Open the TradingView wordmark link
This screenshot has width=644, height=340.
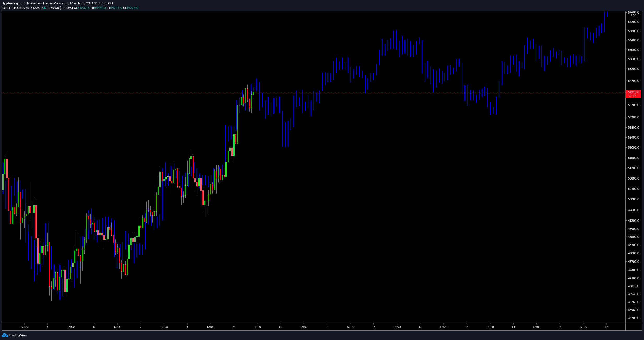tap(18, 335)
